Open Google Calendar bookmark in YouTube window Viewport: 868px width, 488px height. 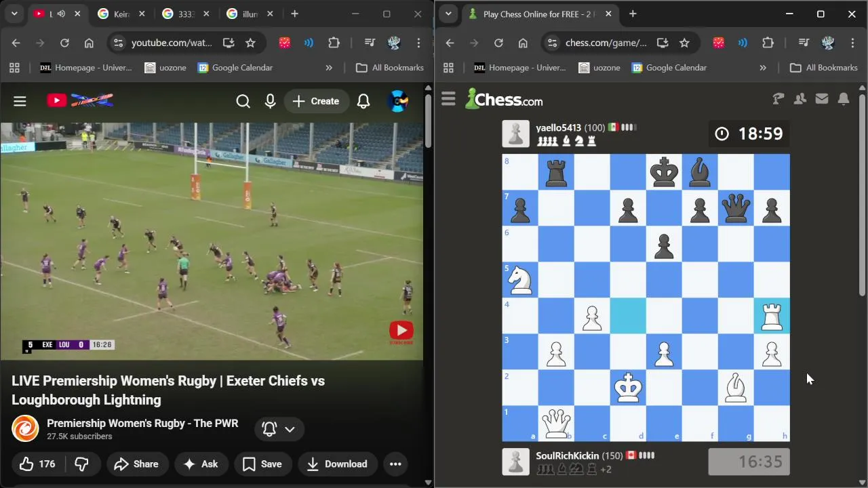235,68
